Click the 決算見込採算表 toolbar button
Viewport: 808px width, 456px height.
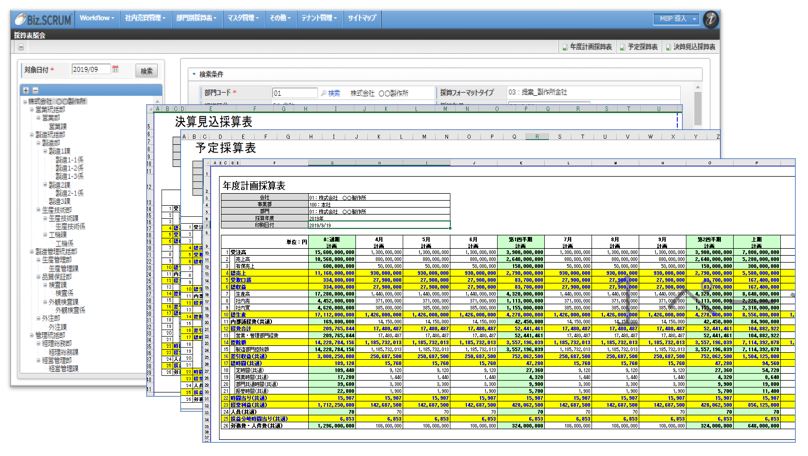pos(691,47)
